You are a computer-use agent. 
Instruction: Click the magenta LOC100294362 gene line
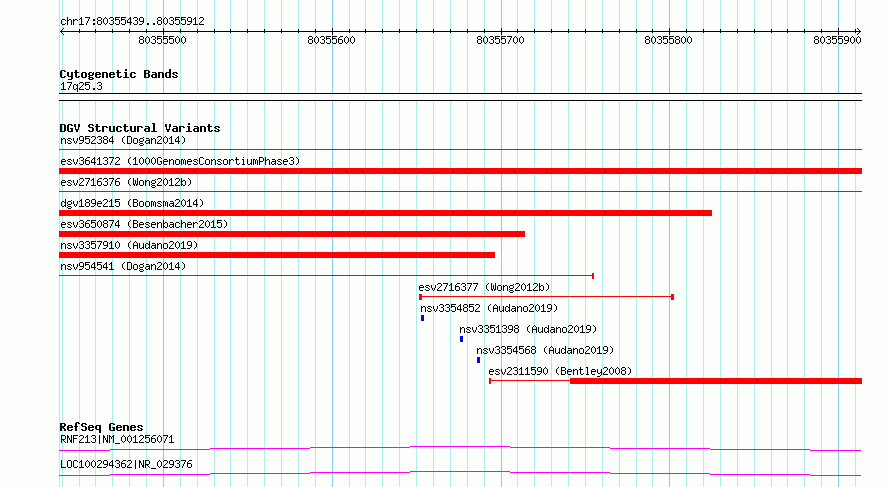[x=460, y=473]
